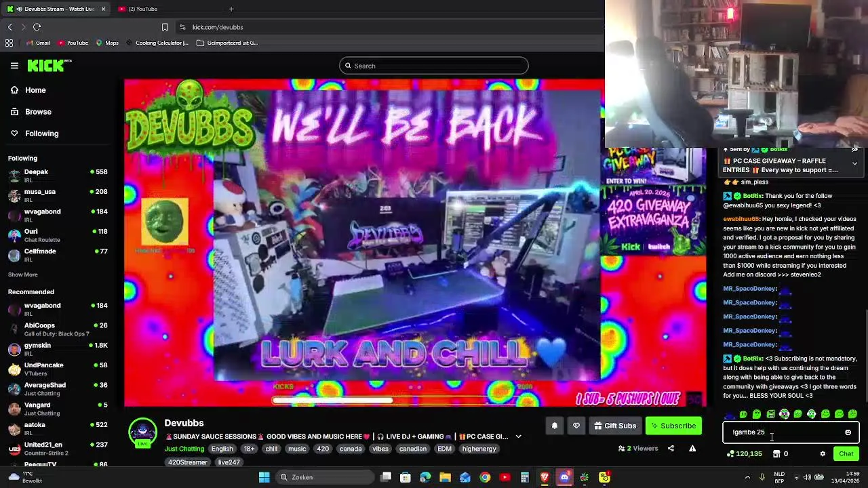The image size is (868, 488).
Task: Open the Cooking Calculator bookmark
Action: coord(157,43)
